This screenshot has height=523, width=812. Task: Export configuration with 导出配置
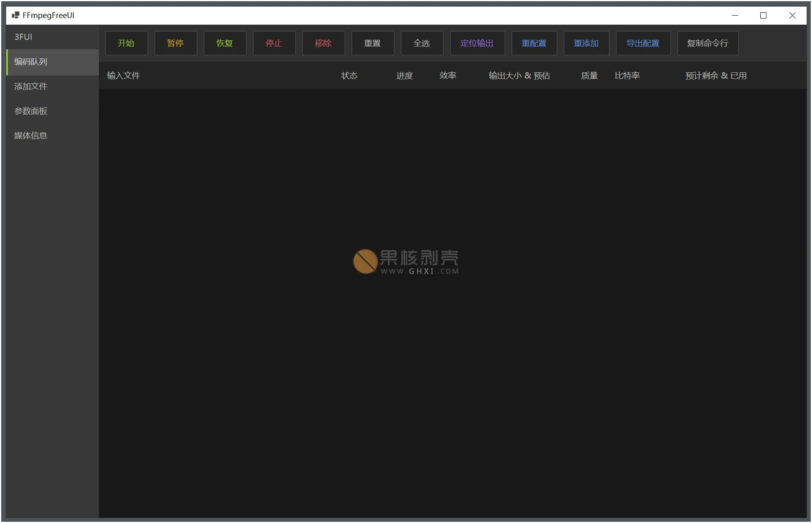643,43
